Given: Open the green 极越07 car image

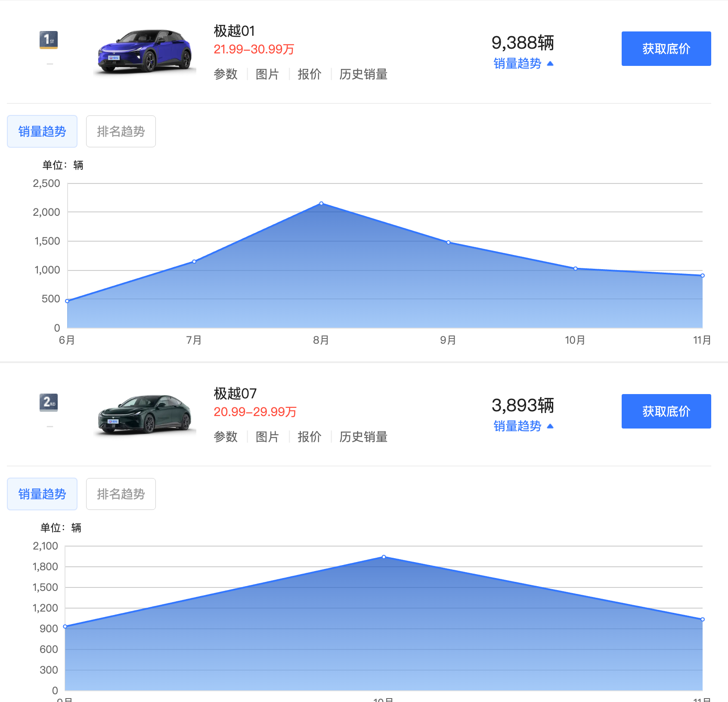Looking at the screenshot, I should tap(145, 414).
